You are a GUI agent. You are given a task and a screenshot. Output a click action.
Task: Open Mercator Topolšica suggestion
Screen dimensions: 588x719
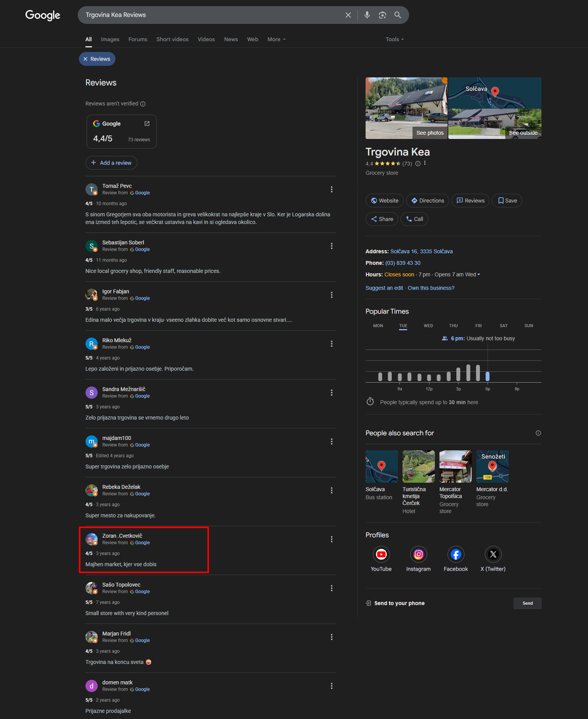click(x=455, y=482)
